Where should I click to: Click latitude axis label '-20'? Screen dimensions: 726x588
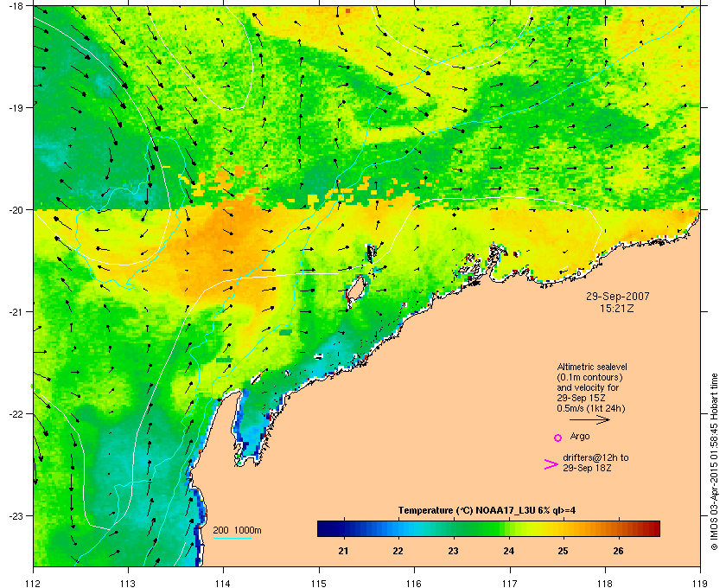point(16,209)
